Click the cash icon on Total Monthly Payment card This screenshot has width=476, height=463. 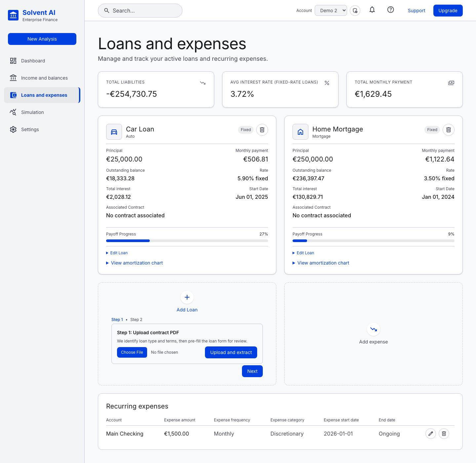pyautogui.click(x=451, y=83)
